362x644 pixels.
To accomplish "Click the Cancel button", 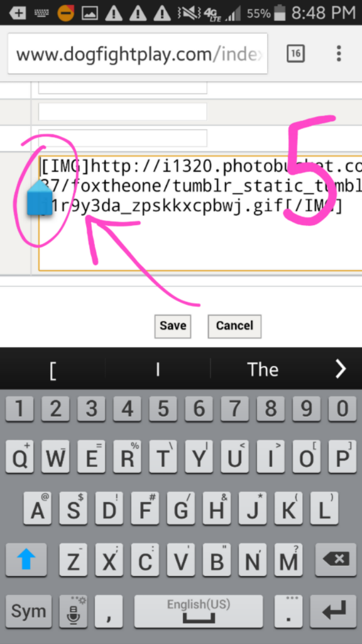I will pyautogui.click(x=234, y=326).
